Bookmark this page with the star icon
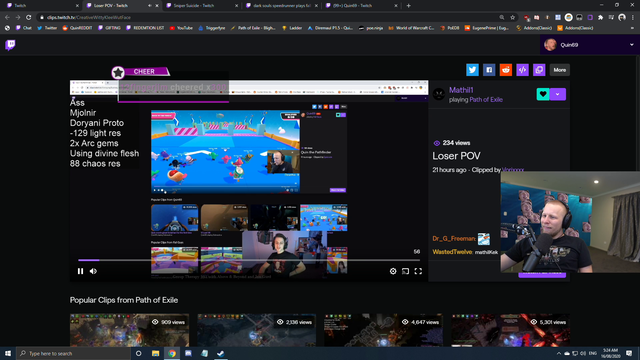Image resolution: width=640 pixels, height=360 pixels. click(513, 18)
